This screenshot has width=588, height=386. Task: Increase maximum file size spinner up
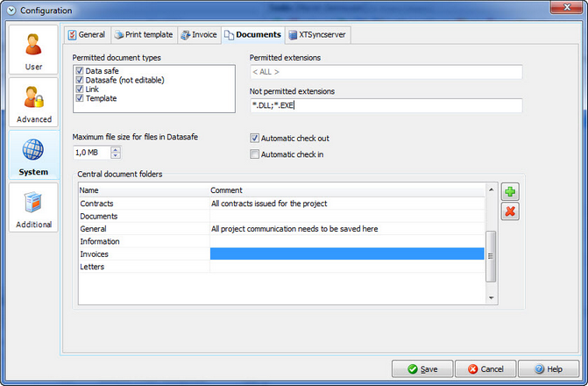(x=116, y=149)
